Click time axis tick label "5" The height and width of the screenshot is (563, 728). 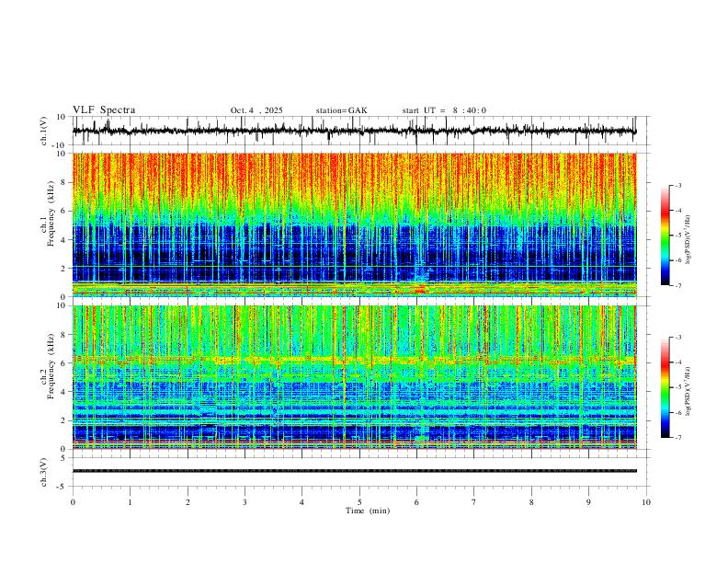coord(359,502)
